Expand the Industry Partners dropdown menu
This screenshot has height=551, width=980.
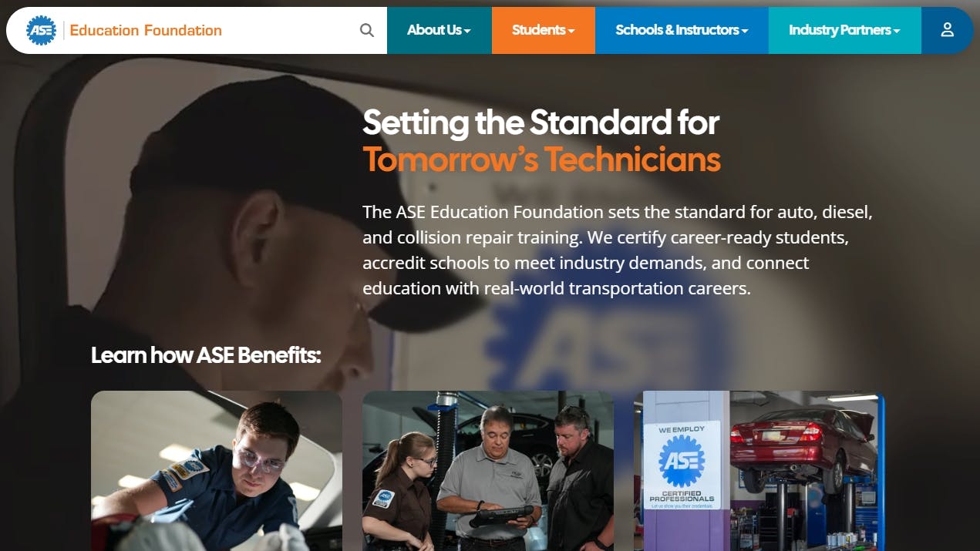tap(845, 30)
